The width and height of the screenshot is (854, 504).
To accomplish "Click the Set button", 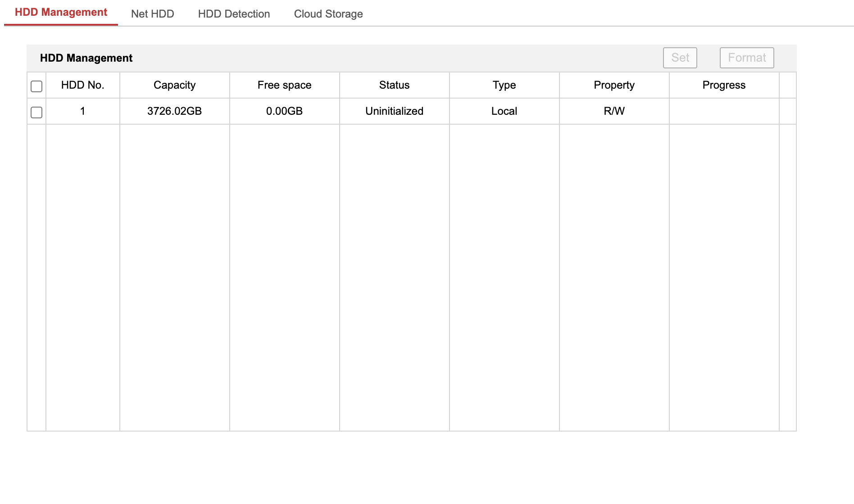I will (x=680, y=58).
